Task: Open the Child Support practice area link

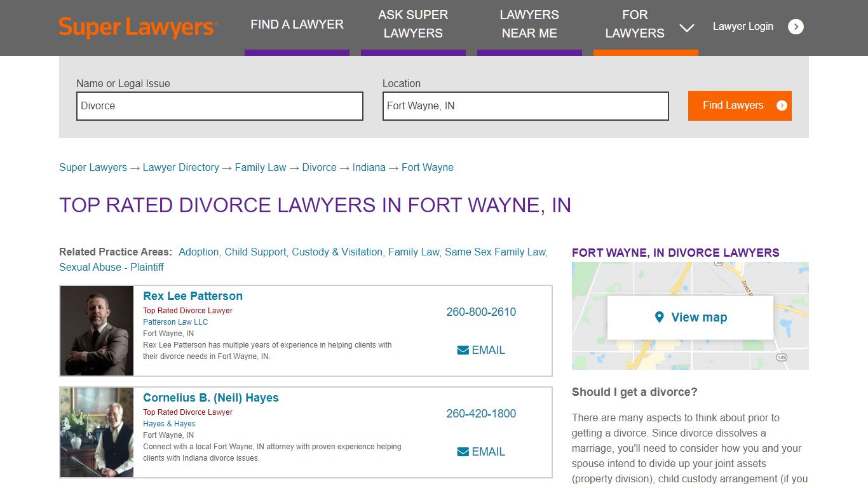Action: [255, 252]
